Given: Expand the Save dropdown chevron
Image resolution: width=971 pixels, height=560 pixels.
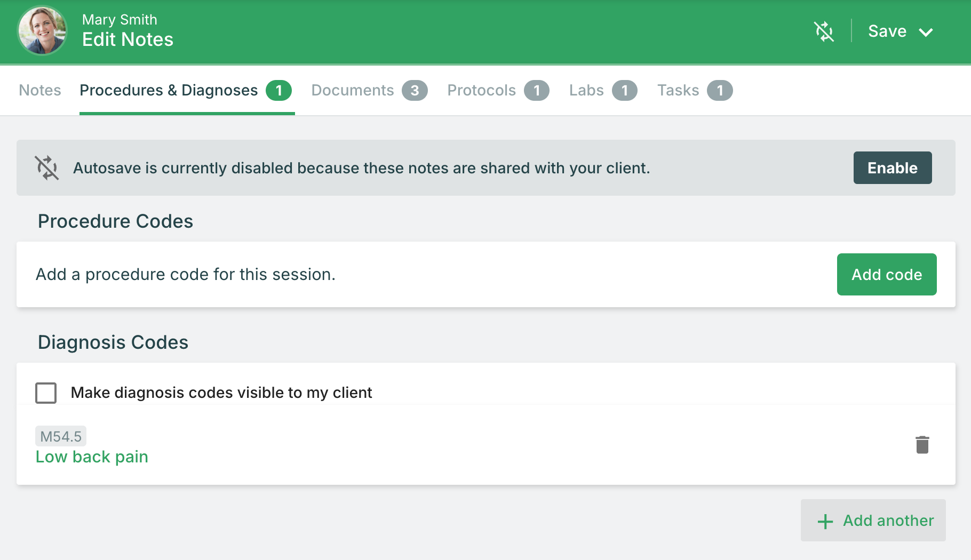Looking at the screenshot, I should coord(926,32).
